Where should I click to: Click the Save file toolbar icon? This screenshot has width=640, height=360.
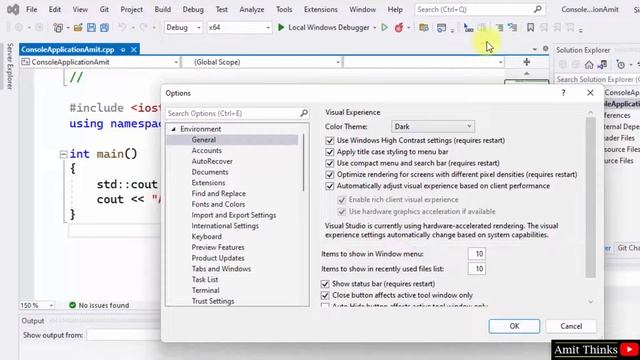pyautogui.click(x=91, y=27)
